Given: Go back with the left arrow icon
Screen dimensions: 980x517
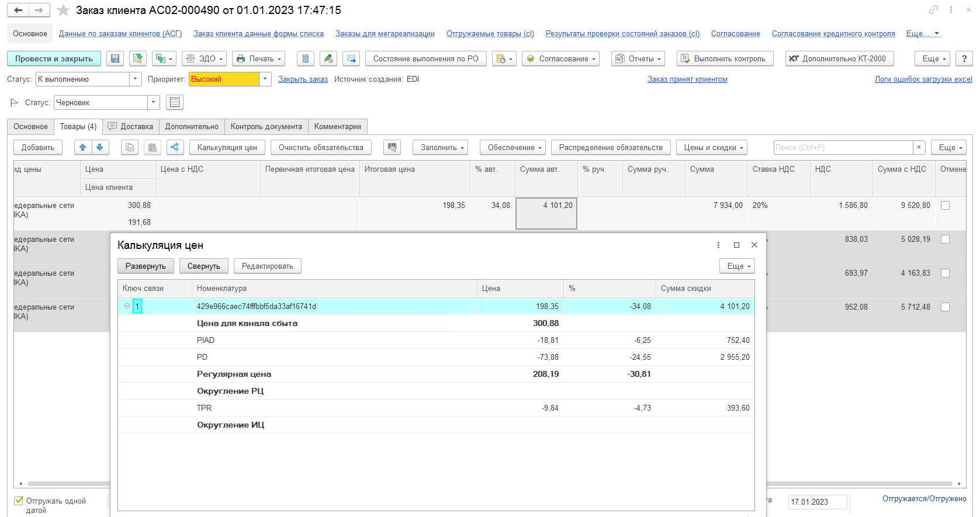Looking at the screenshot, I should [18, 10].
